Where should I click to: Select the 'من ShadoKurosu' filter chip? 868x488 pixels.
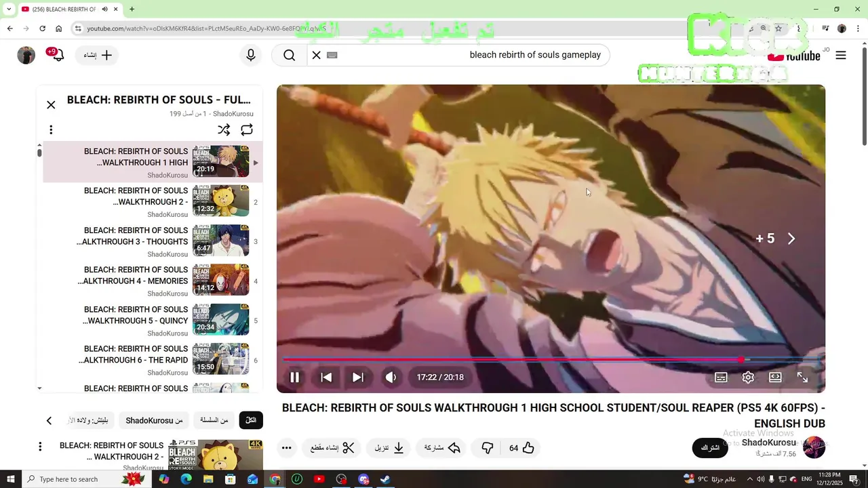tap(154, 420)
